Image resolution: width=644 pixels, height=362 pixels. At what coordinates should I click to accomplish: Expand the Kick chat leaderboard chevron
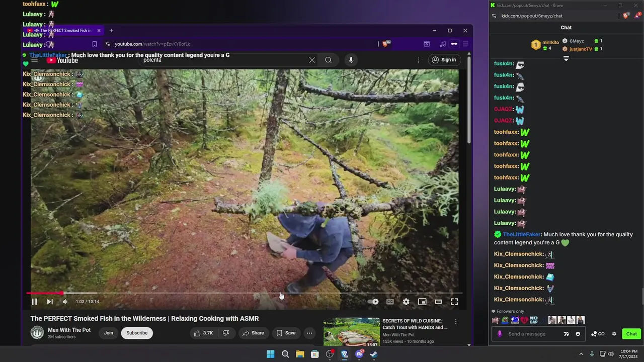pyautogui.click(x=566, y=59)
